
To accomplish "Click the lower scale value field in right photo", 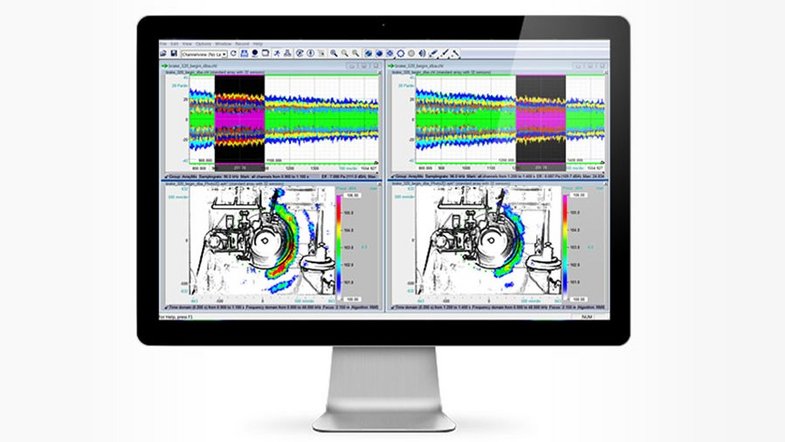I will pos(578,299).
